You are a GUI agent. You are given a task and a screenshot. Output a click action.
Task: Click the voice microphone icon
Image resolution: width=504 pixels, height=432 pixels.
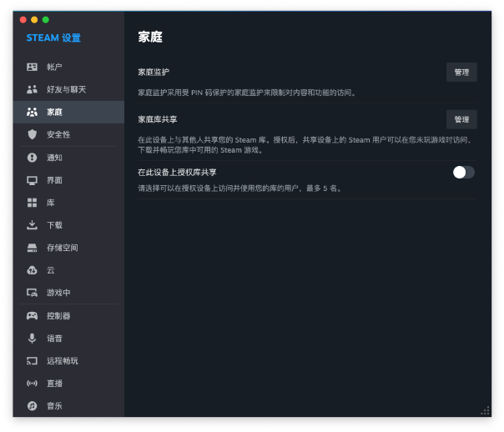pyautogui.click(x=32, y=339)
